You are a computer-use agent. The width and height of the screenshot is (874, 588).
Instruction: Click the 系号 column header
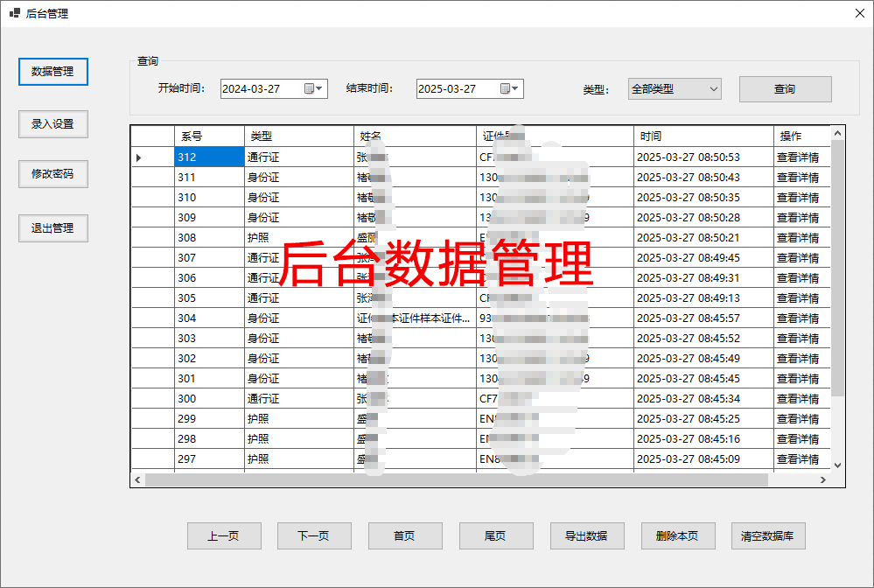pyautogui.click(x=208, y=136)
